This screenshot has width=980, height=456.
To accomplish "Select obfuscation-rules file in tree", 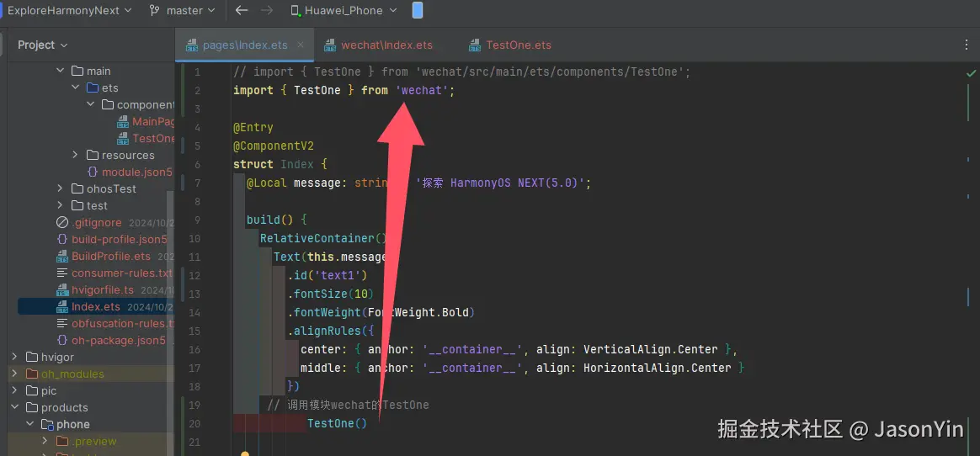I will point(114,324).
